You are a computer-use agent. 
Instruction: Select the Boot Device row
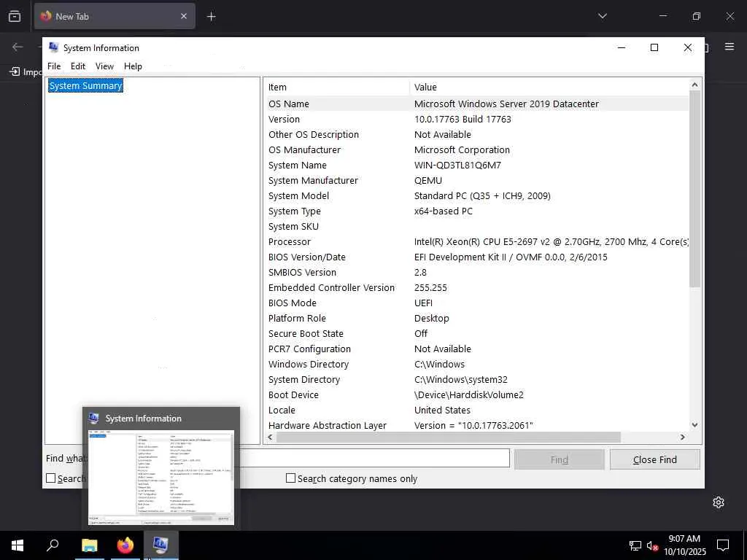[477, 394]
